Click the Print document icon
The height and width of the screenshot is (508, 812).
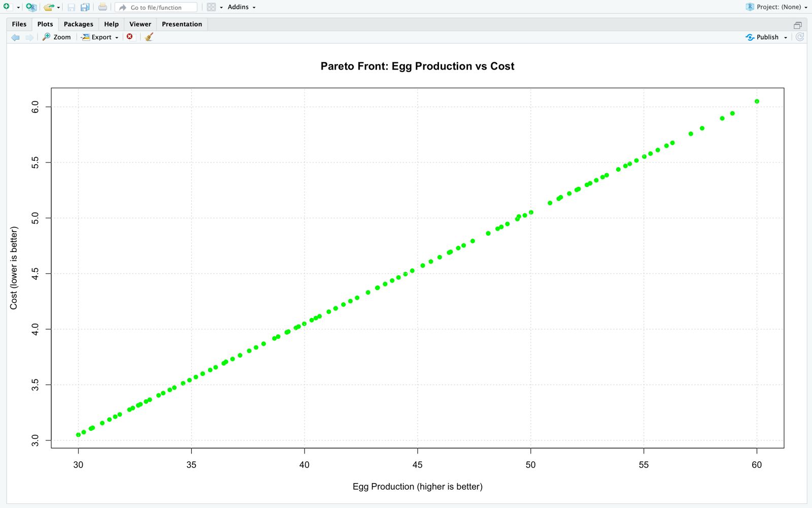click(103, 7)
